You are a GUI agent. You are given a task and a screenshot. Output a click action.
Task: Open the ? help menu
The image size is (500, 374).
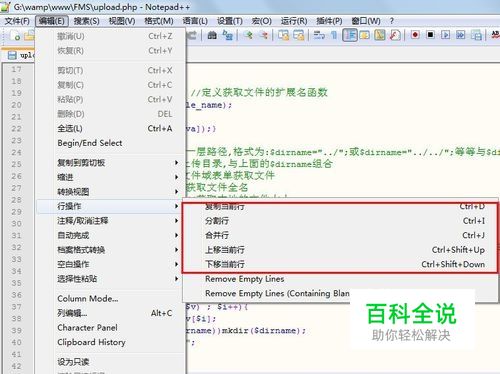392,21
